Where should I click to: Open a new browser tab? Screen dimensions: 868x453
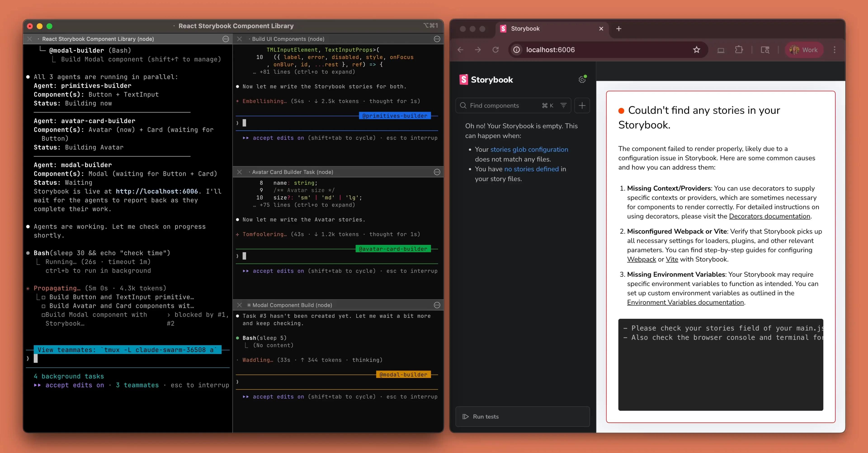tap(619, 29)
